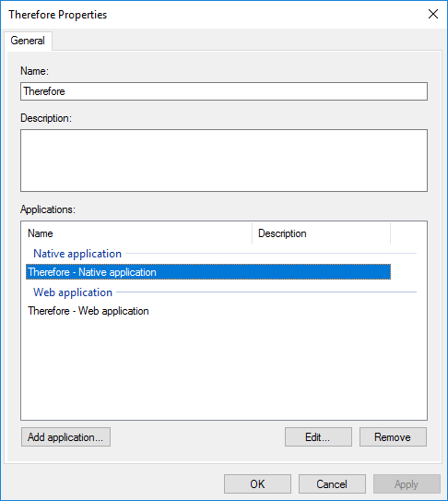The image size is (448, 501).
Task: Open the Add application... dialog
Action: 65,436
